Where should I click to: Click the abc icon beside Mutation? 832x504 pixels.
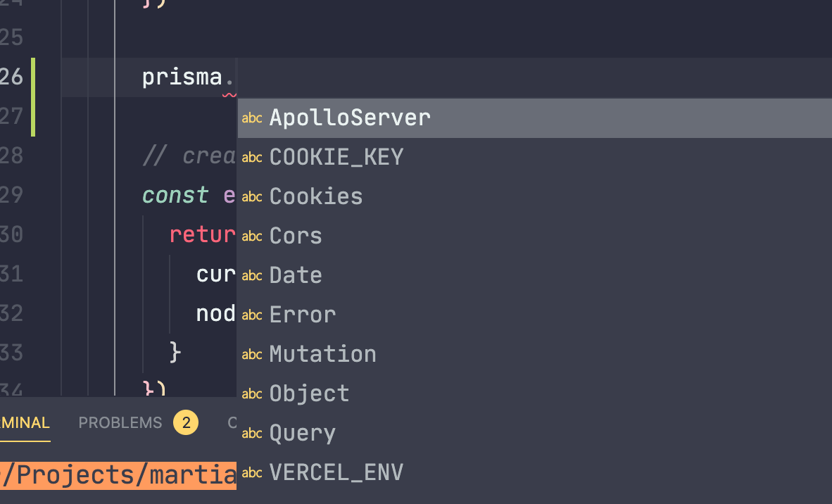point(251,354)
